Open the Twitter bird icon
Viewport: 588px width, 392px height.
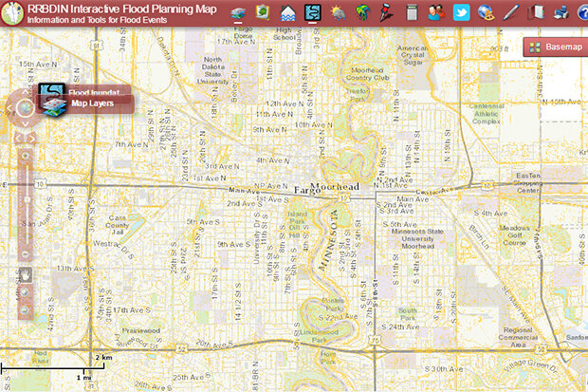[461, 12]
